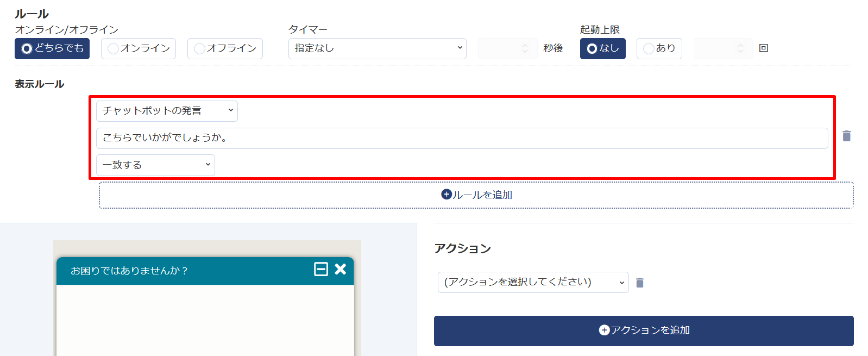This screenshot has width=868, height=356.
Task: Select どちらでも radio option
Action: [x=52, y=48]
